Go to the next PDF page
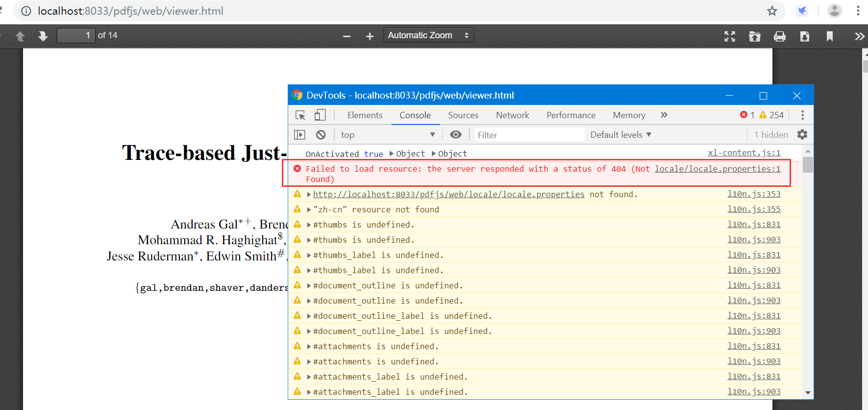This screenshot has height=410, width=868. pyautogui.click(x=43, y=36)
